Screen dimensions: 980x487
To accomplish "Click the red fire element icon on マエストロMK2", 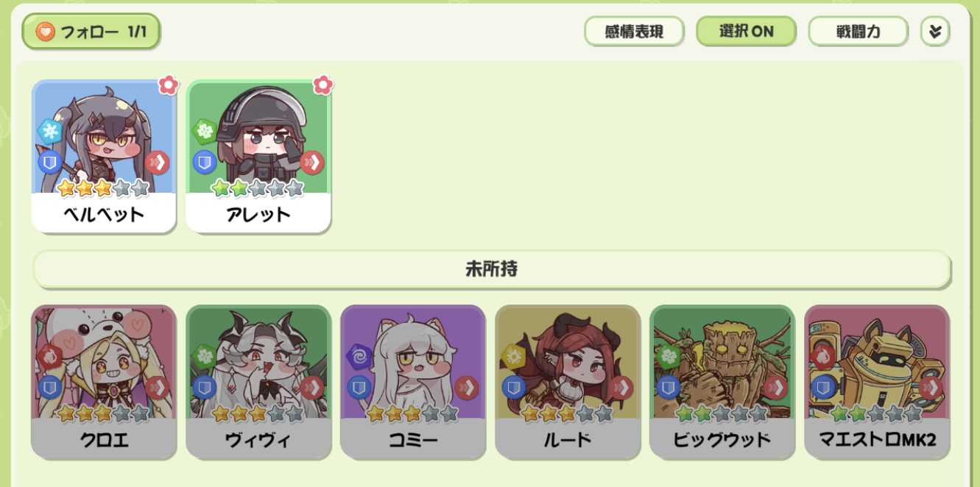I will coord(823,356).
